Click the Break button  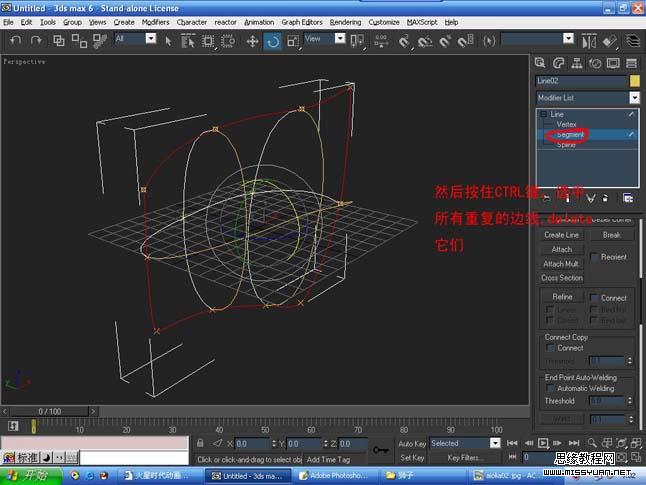click(611, 235)
